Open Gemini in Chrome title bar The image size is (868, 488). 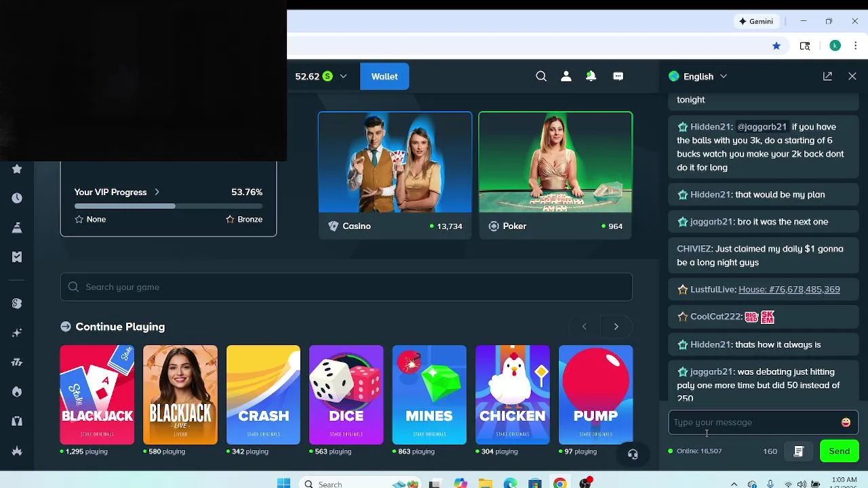(x=756, y=21)
